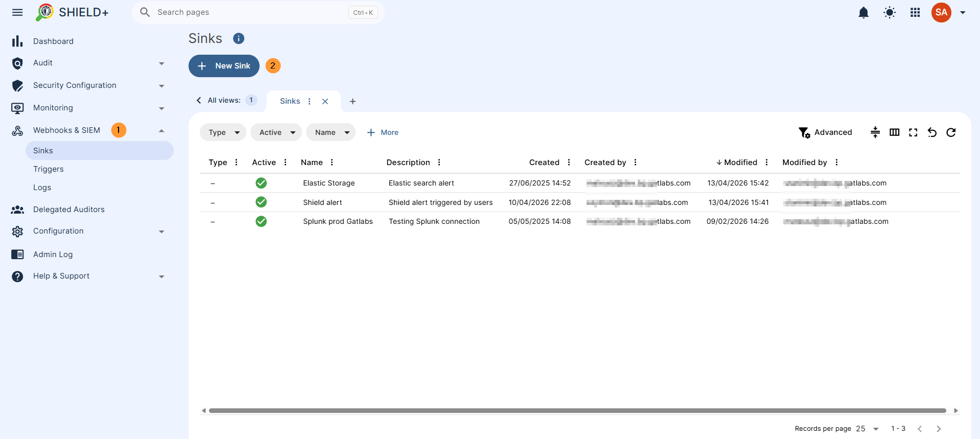
Task: Toggle light/dark theme sun icon
Action: pyautogui.click(x=890, y=13)
